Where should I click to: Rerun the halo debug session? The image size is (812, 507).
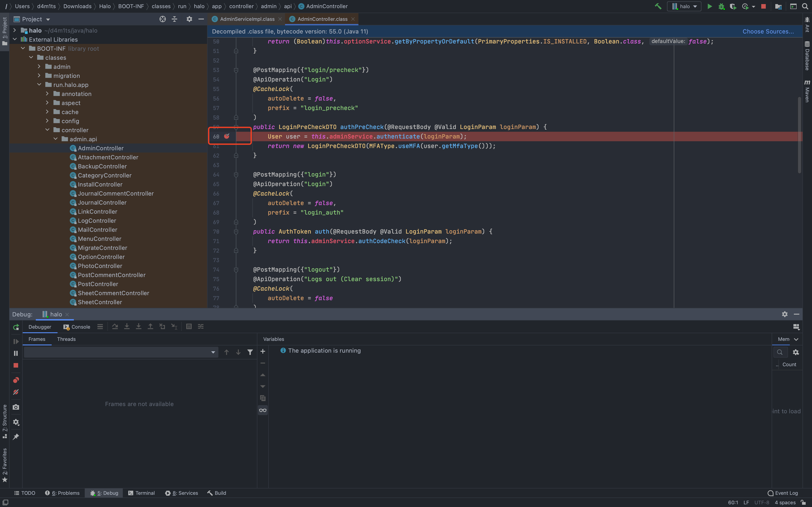pos(16,327)
